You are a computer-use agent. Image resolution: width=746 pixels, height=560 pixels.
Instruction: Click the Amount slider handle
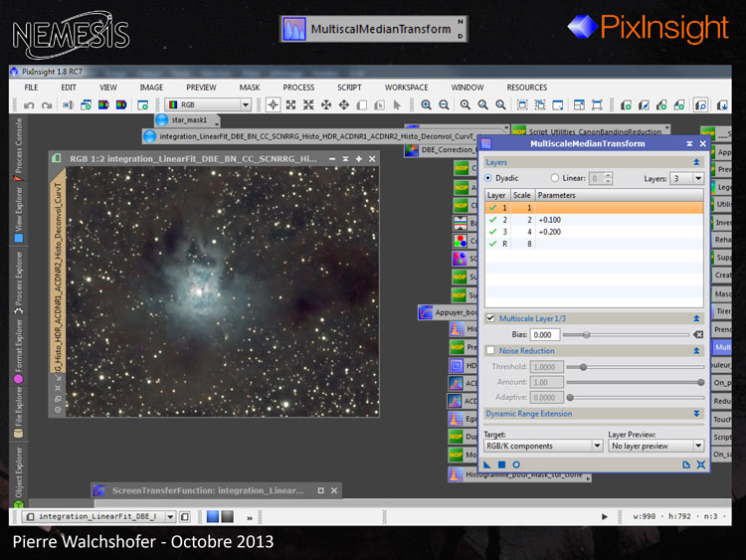(701, 382)
